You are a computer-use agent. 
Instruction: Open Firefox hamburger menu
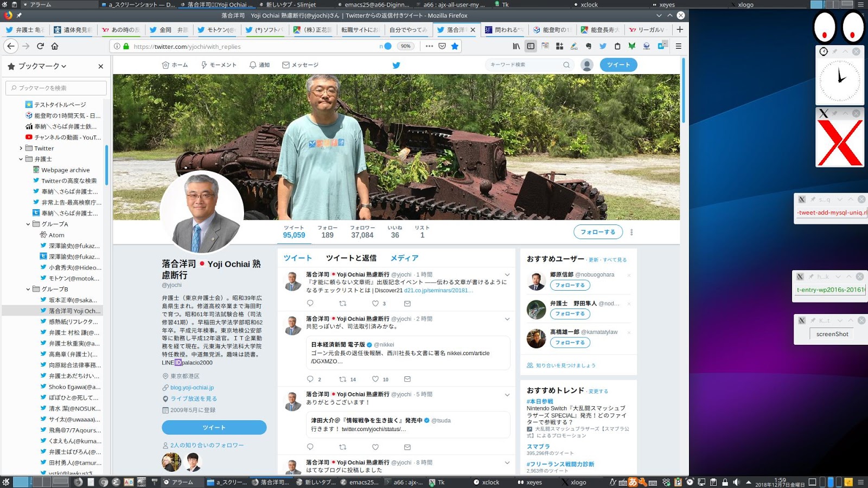pos(678,46)
